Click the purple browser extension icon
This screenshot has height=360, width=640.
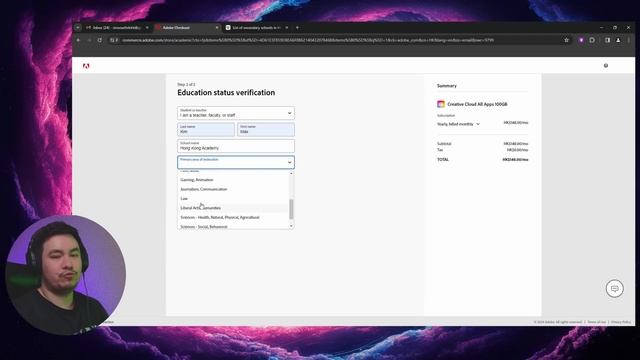581,40
